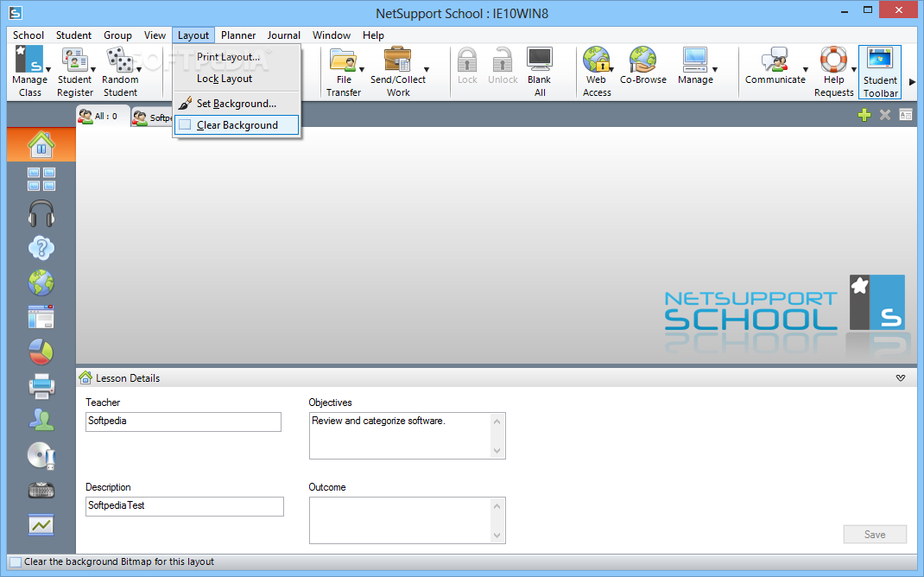
Task: Expand Student Register dropdown arrow
Action: point(93,70)
